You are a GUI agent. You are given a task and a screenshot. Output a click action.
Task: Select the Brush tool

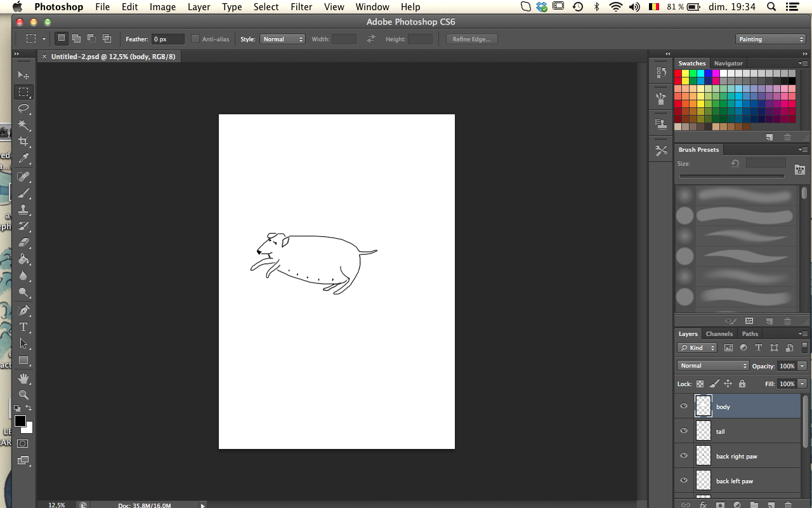click(23, 193)
